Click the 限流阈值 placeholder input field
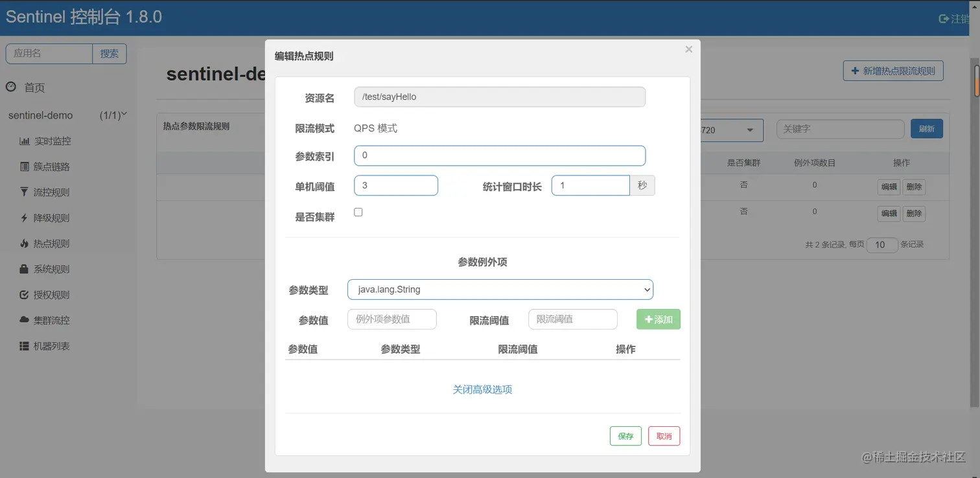Screen dimensions: 980x478 point(573,319)
